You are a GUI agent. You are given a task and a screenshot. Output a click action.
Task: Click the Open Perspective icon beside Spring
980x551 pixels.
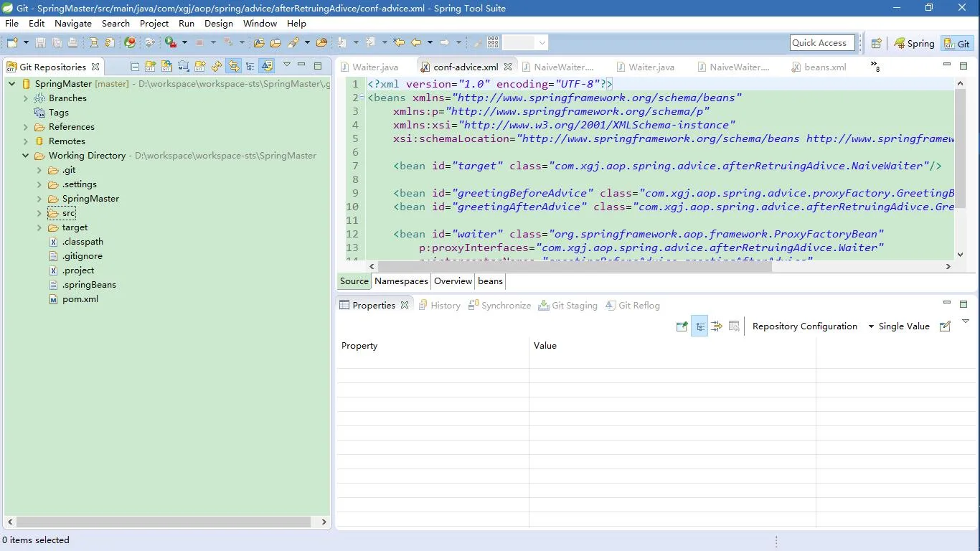point(876,43)
